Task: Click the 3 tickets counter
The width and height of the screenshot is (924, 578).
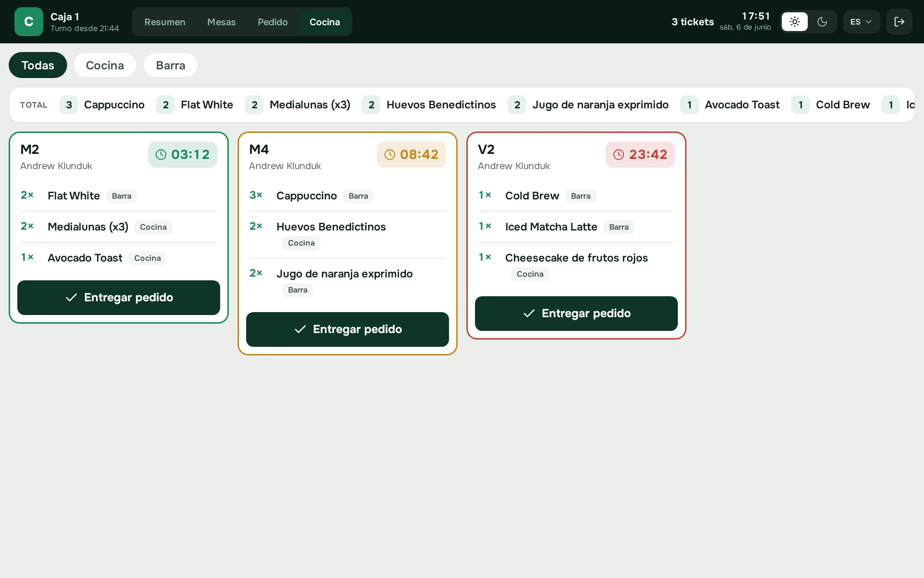Action: point(693,22)
